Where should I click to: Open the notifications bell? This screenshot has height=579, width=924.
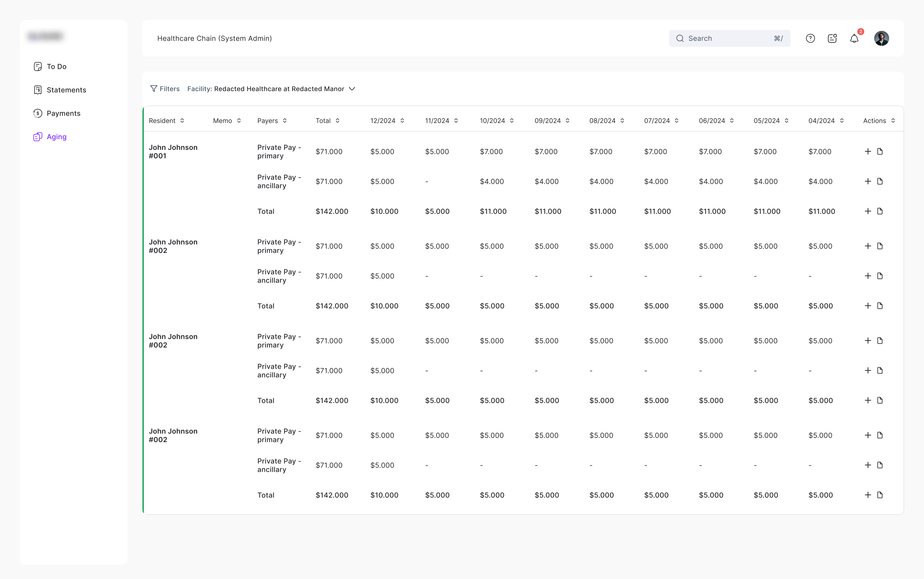854,38
